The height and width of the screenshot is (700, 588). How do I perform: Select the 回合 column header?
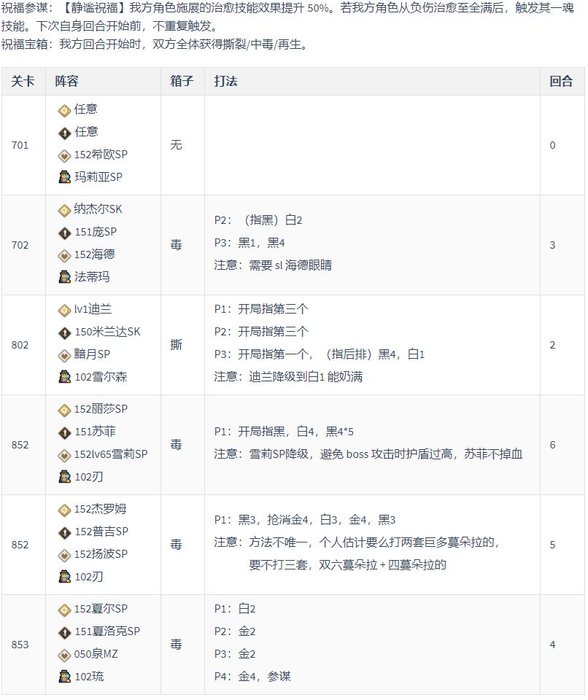pyautogui.click(x=561, y=81)
